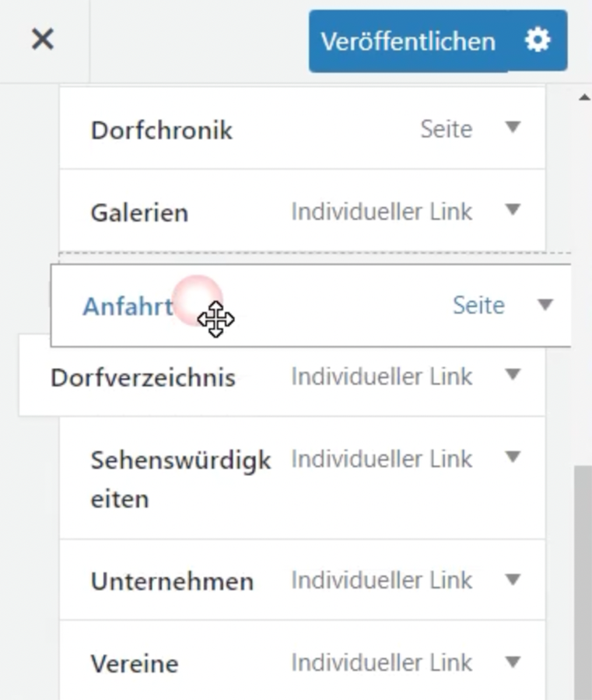
Task: Click the scrollbar up arrow
Action: (x=584, y=97)
